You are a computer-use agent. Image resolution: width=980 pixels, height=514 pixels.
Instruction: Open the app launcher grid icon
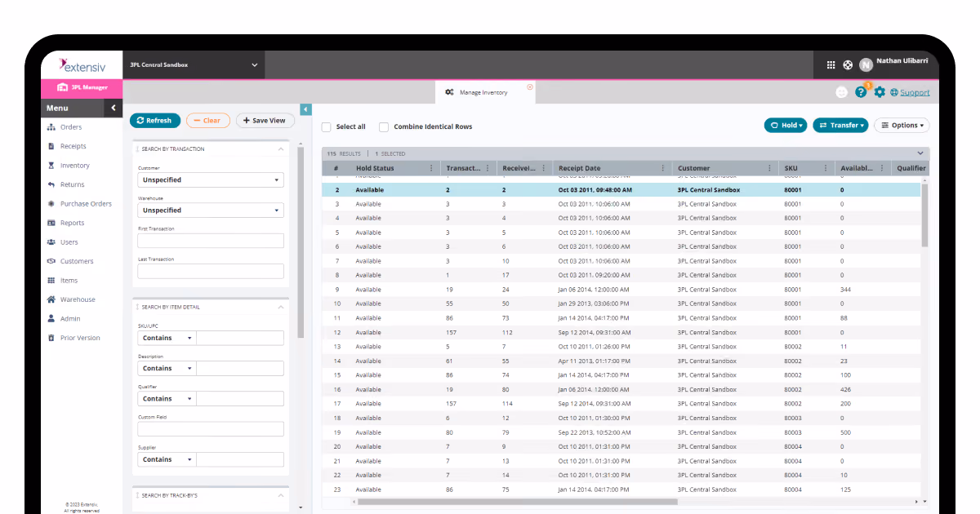pos(831,65)
